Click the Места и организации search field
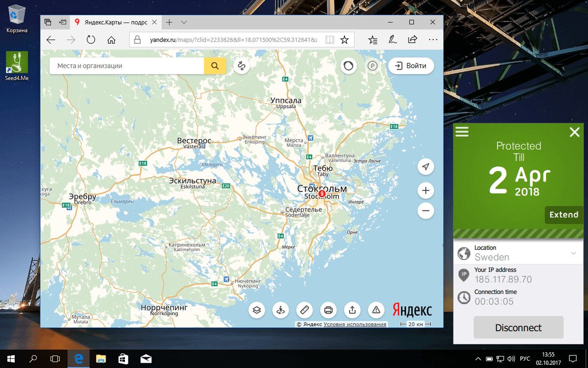 pyautogui.click(x=127, y=66)
